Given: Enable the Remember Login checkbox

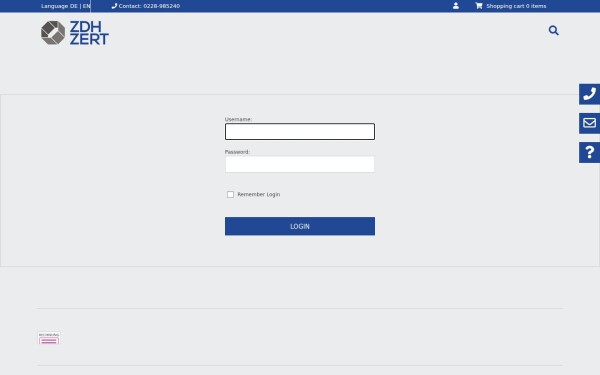Looking at the screenshot, I should coord(230,194).
